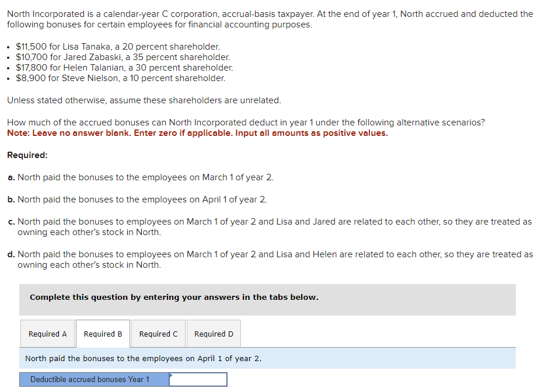
Task: Click the small triangle marker on answer cell
Action: [171, 374]
